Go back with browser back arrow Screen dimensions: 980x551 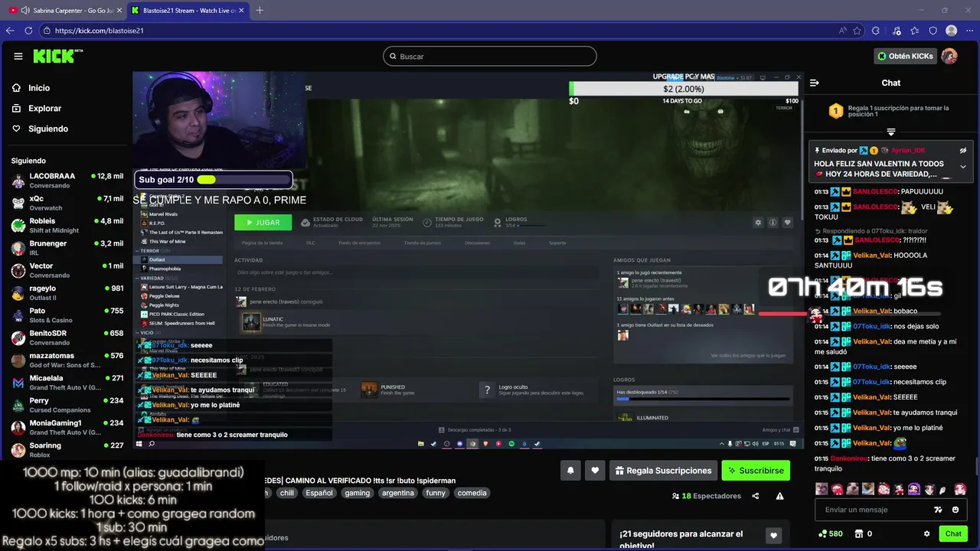(10, 31)
